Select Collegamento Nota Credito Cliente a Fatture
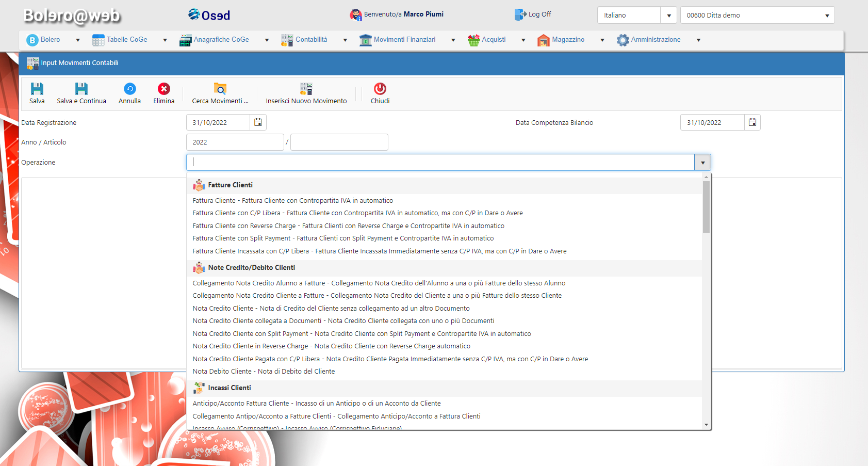The width and height of the screenshot is (868, 466). pos(444,296)
